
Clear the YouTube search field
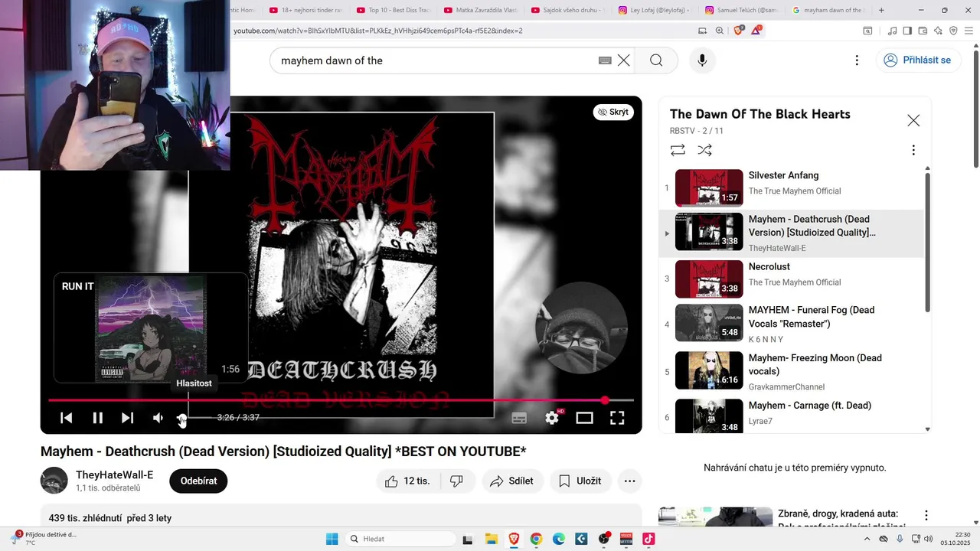click(x=624, y=60)
